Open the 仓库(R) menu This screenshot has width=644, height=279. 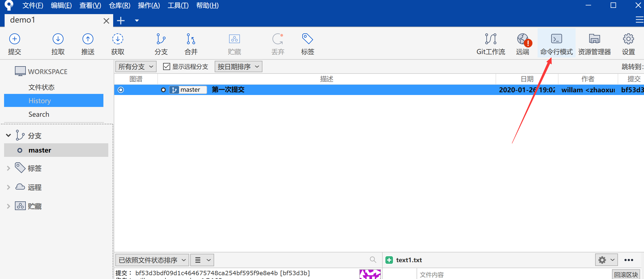pos(119,5)
